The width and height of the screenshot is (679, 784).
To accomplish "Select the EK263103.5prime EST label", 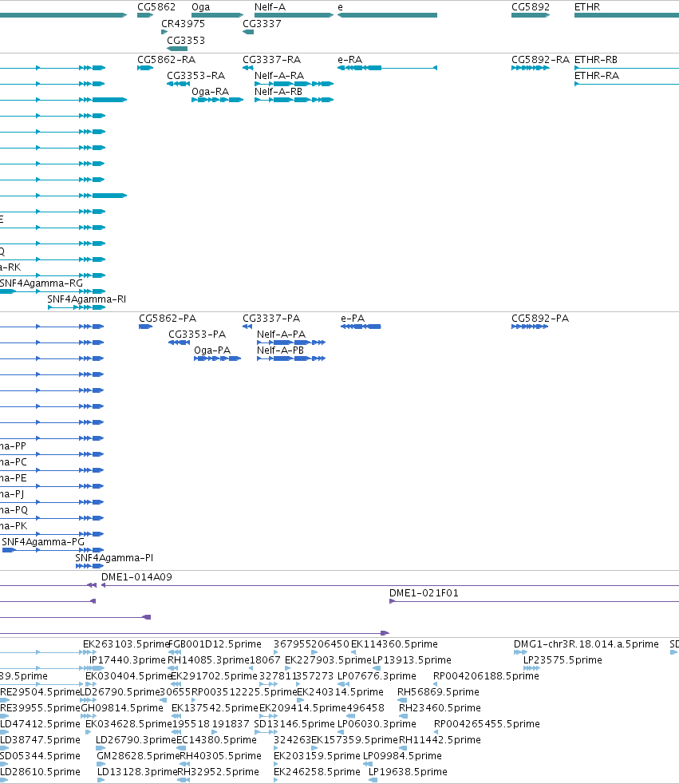I will click(127, 644).
